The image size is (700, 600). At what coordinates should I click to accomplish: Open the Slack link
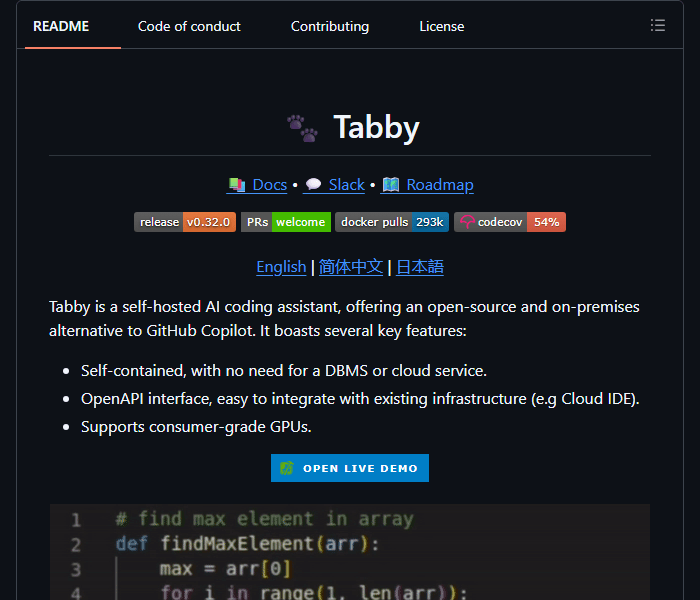(334, 185)
